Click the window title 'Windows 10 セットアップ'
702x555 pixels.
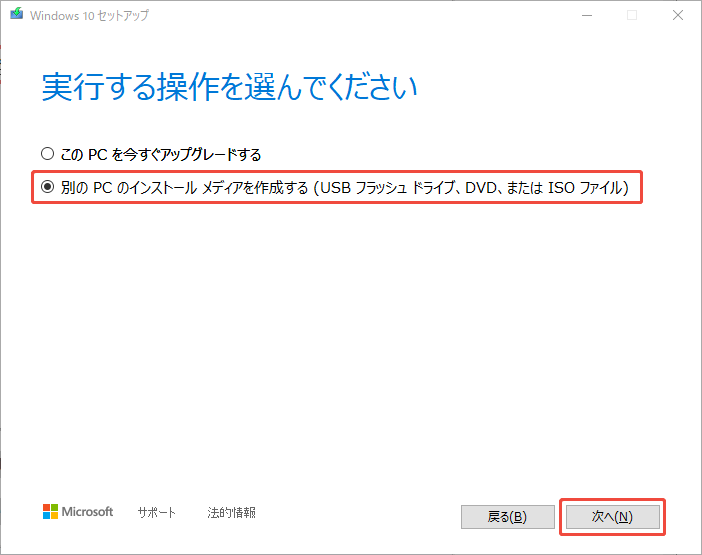tap(89, 16)
